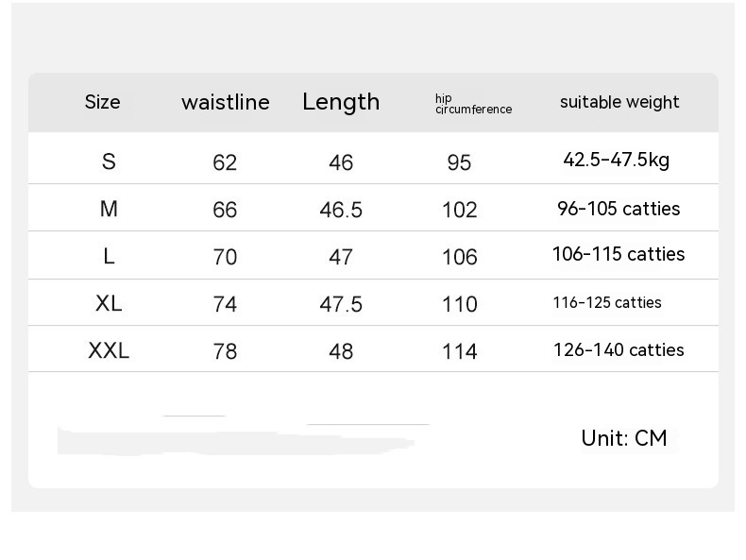The image size is (746, 560).
Task: Select the "42.5-47.5kg" weight cell
Action: coord(617,160)
